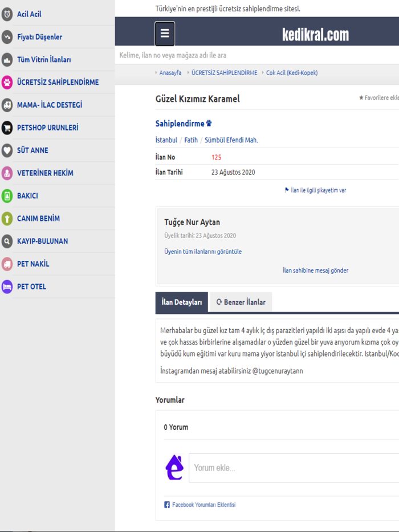This screenshot has width=399, height=532.
Task: Click the Yorum ekle comment field
Action: pos(294,468)
